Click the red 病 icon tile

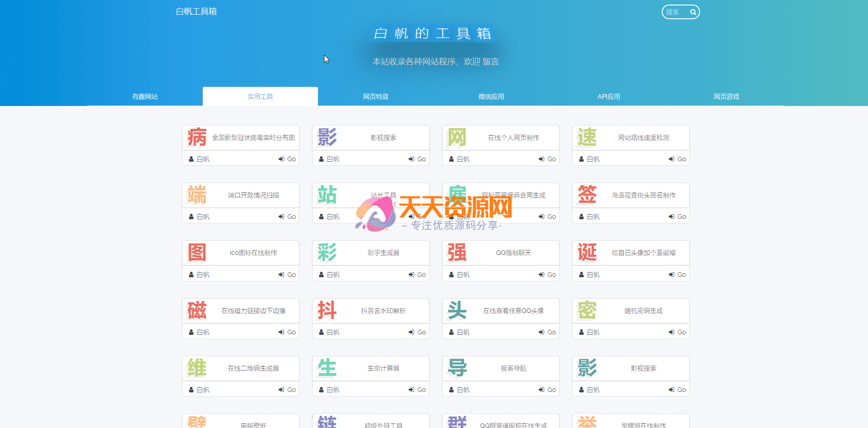(197, 137)
